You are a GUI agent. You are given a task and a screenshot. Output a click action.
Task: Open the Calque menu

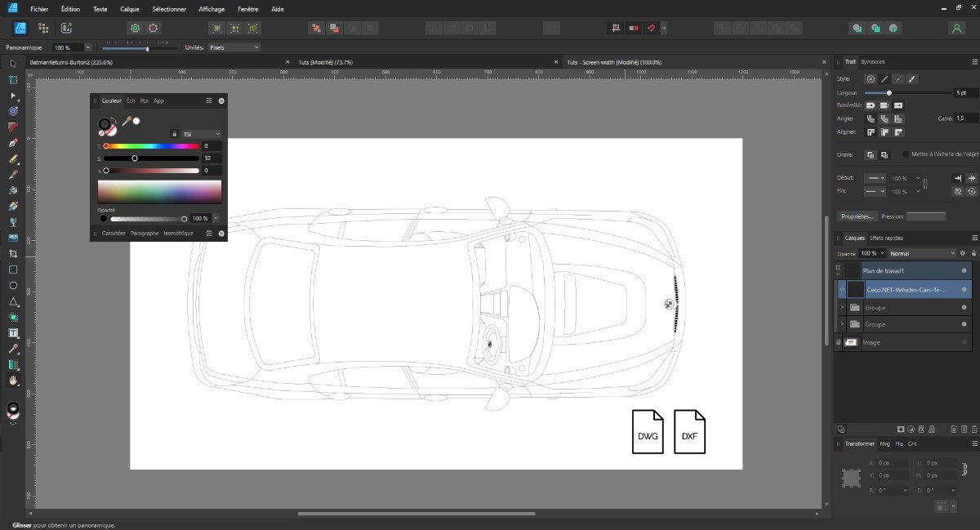click(130, 9)
